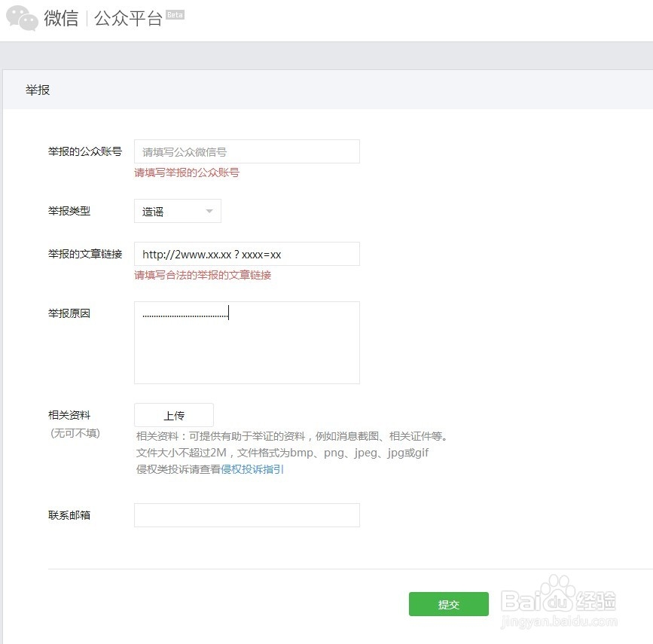
Task: Click the WeChat logo icon
Action: point(23,17)
